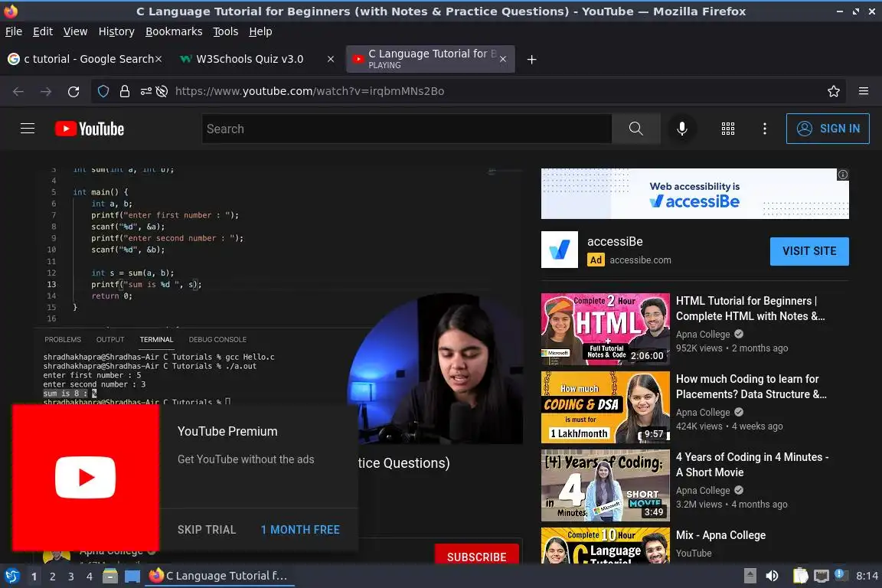This screenshot has width=882, height=588.
Task: Close the c tutorial Google Search tab
Action: tap(158, 59)
